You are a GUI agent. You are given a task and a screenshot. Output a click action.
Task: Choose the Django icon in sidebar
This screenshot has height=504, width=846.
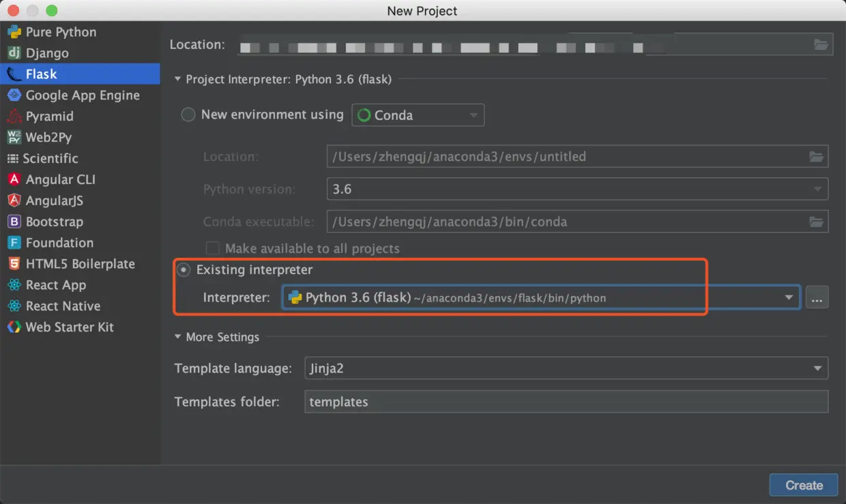click(14, 53)
